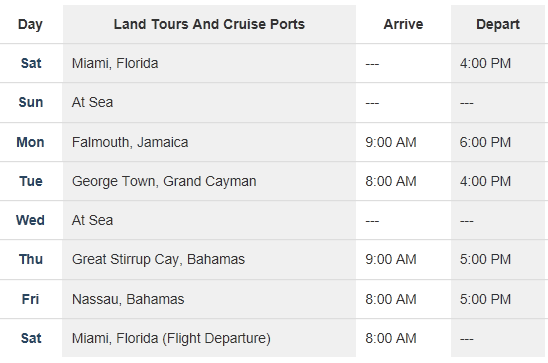Click the Sun day label
548x363 pixels.
pyautogui.click(x=31, y=102)
